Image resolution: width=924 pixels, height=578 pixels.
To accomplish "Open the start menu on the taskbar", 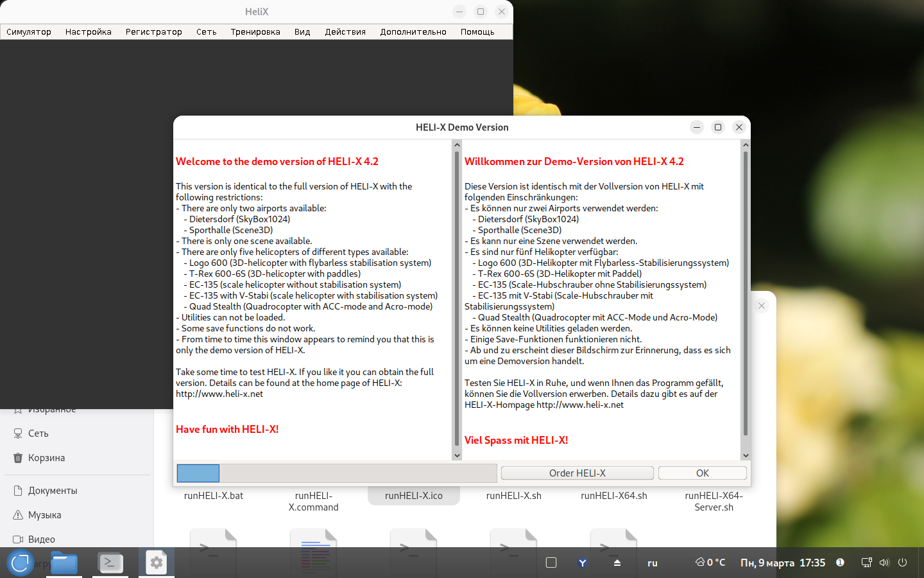I will pos(20,563).
